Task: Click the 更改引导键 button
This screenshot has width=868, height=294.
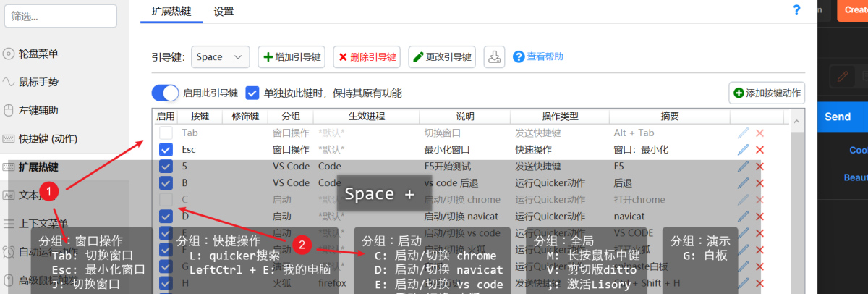Action: coord(442,56)
